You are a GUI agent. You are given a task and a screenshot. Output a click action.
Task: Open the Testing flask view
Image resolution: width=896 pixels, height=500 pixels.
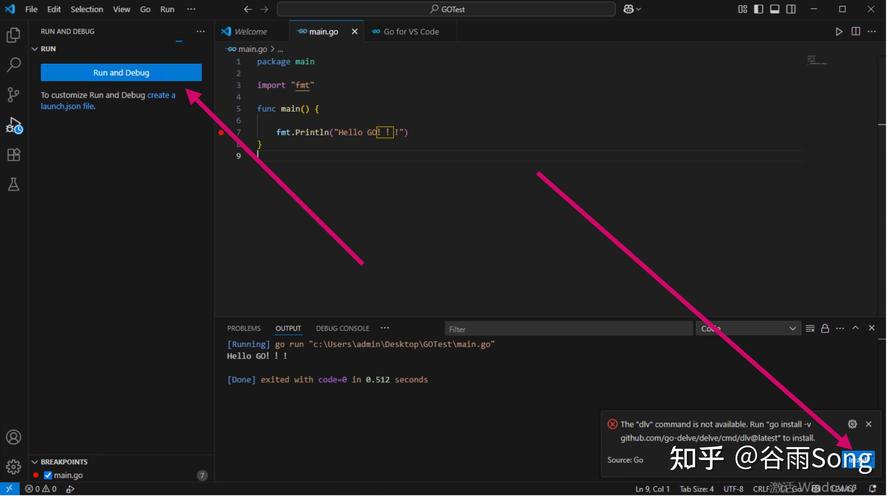[13, 184]
